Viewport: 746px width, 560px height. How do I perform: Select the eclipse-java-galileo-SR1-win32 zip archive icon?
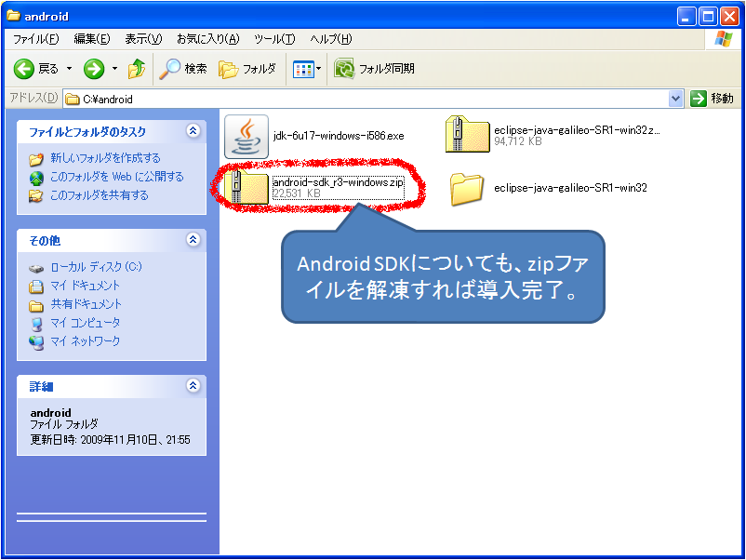point(467,135)
